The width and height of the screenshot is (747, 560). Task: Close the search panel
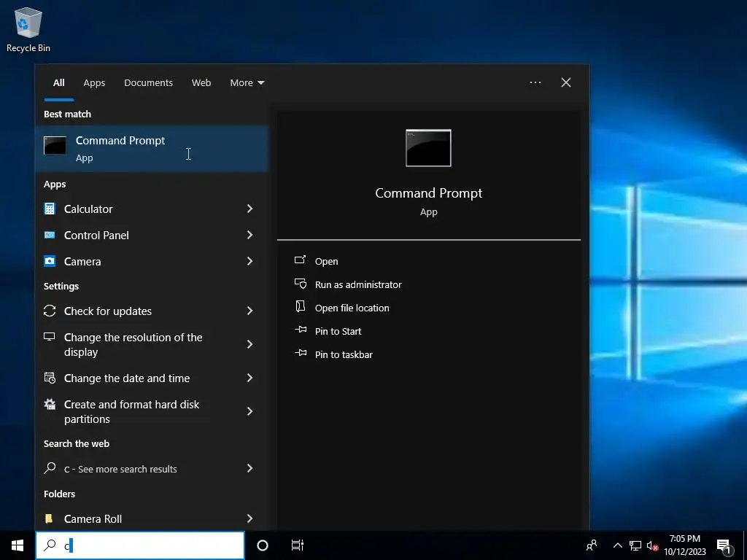[566, 82]
